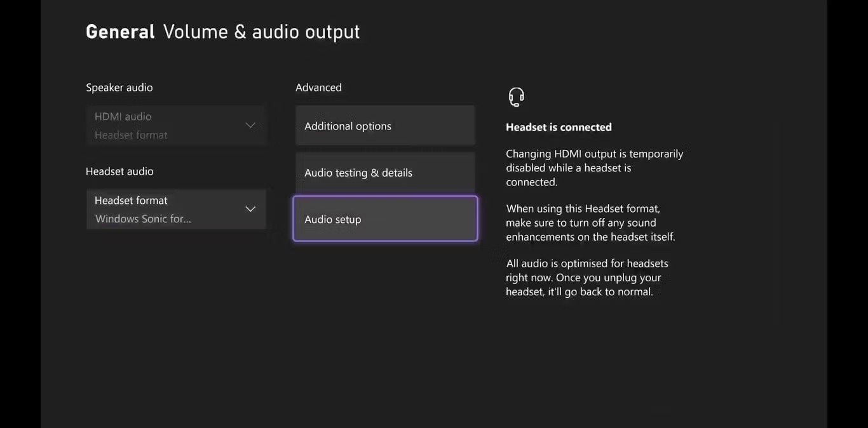Click the HDMI output temporarily disabled message
The height and width of the screenshot is (428, 868).
click(x=594, y=168)
